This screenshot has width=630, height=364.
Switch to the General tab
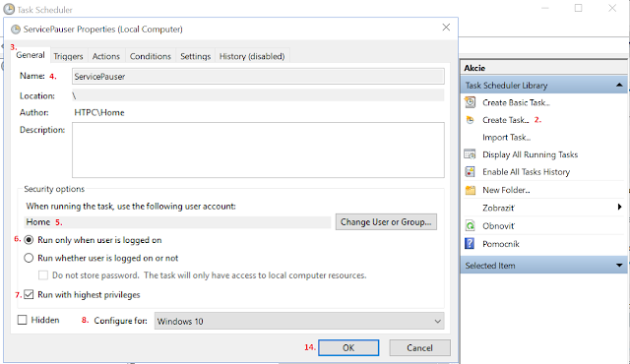pos(31,55)
